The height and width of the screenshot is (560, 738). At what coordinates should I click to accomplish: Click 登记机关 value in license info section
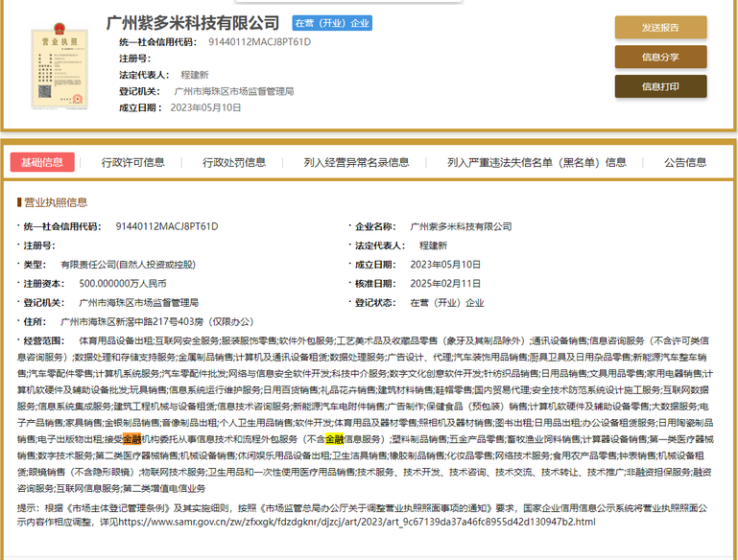[x=139, y=303]
